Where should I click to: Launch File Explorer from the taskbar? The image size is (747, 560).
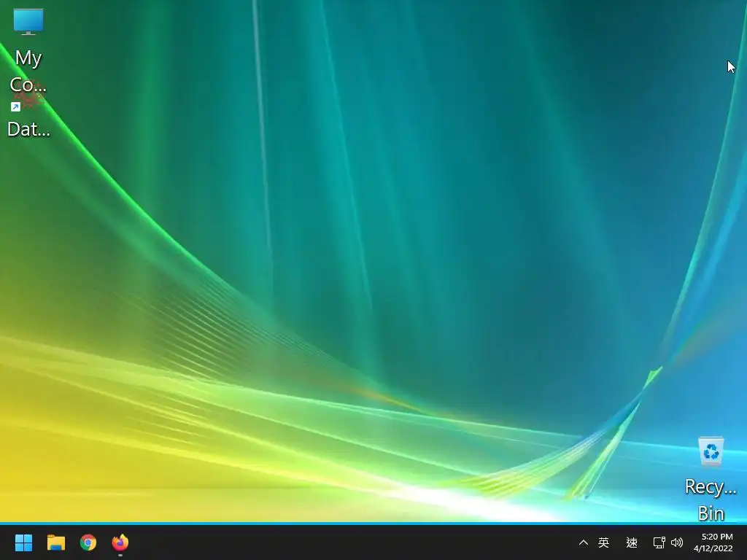pos(55,542)
